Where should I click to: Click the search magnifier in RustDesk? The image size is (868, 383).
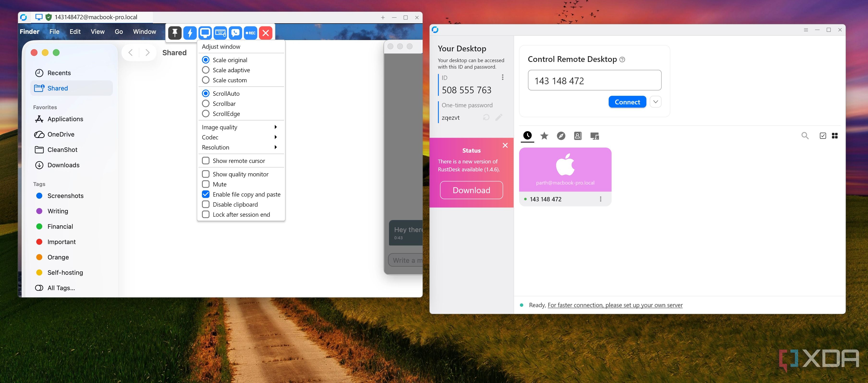pos(805,136)
